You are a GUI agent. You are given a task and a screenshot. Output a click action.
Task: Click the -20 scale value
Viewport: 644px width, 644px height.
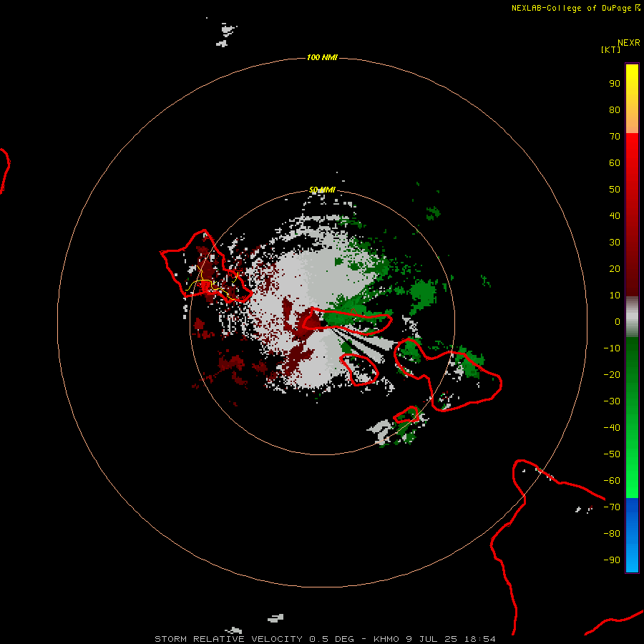click(612, 374)
